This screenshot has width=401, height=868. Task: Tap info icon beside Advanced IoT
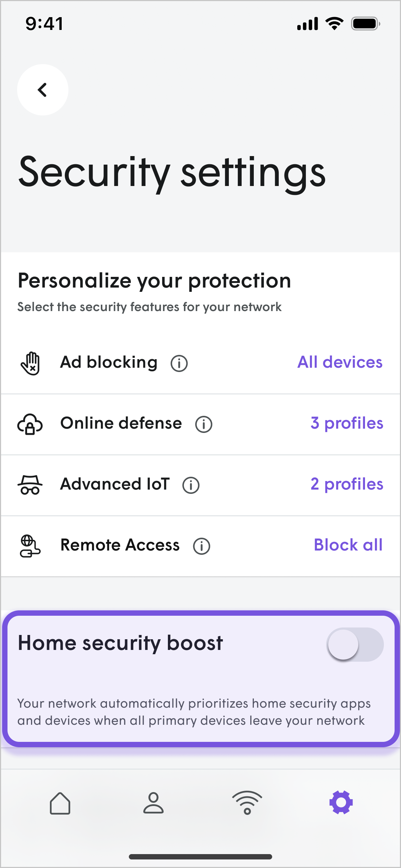191,485
